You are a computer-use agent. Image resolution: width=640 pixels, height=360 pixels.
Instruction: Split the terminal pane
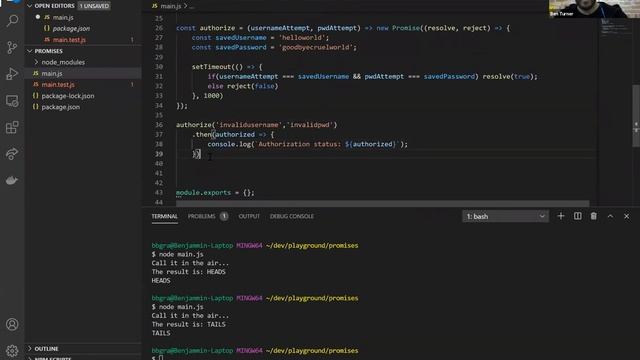pos(578,216)
